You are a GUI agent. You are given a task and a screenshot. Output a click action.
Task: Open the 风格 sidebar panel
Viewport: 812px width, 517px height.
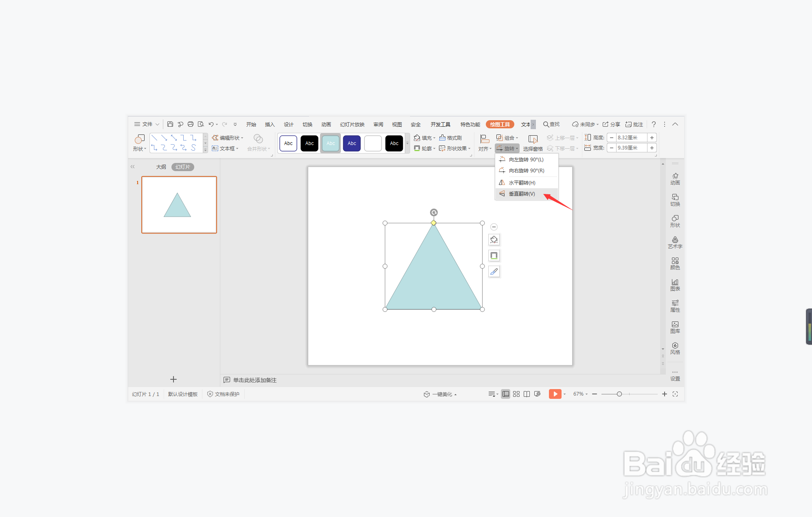point(675,348)
